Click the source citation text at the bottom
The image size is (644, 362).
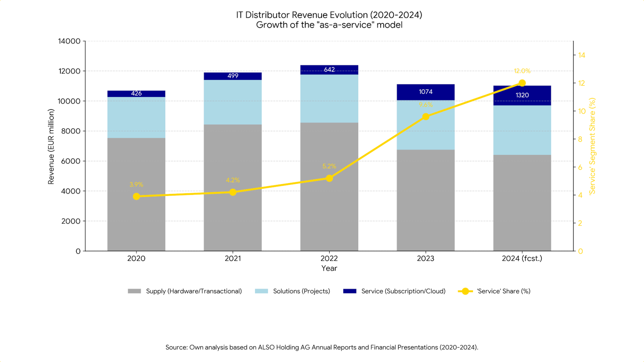point(322,348)
